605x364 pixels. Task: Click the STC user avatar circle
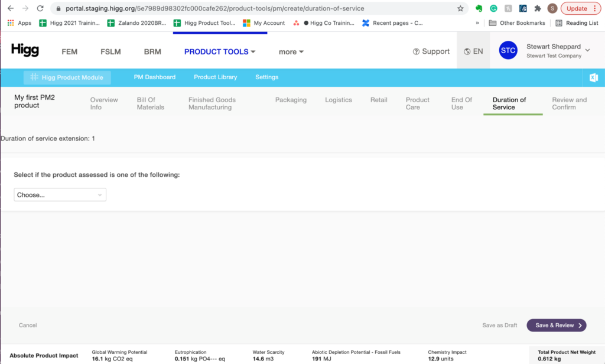coord(508,50)
